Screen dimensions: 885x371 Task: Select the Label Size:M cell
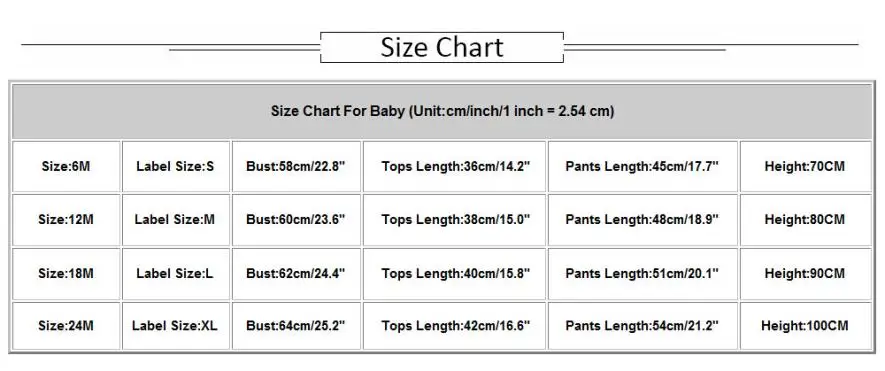pos(176,220)
